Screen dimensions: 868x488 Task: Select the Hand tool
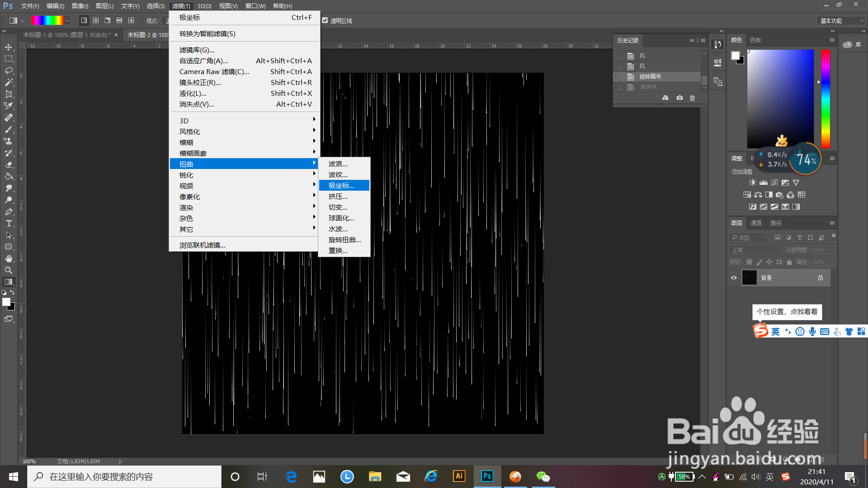pyautogui.click(x=9, y=258)
